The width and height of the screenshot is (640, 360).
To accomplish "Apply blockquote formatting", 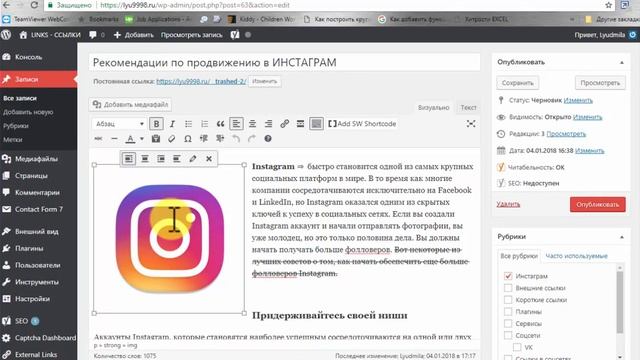I will [220, 124].
